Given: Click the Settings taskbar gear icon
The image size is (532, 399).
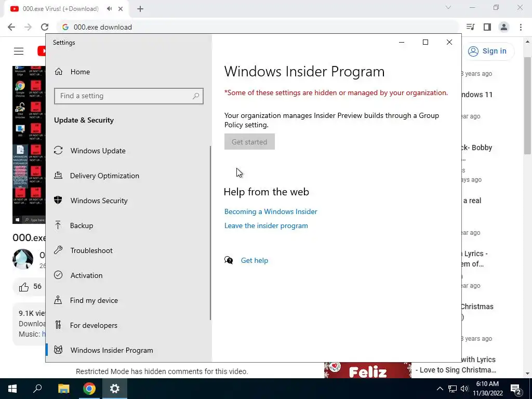Looking at the screenshot, I should pos(115,389).
